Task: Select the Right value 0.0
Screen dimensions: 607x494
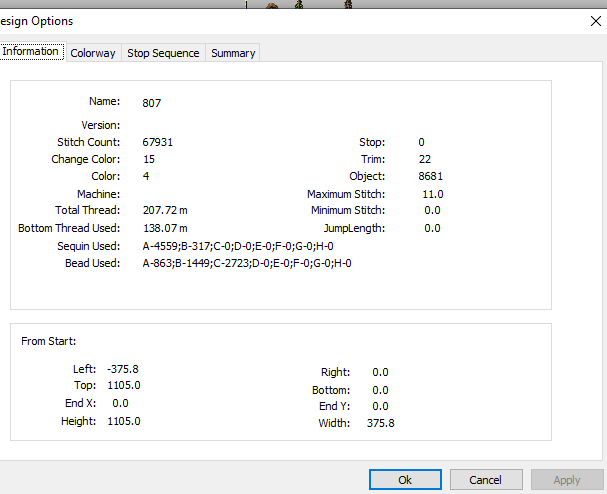Action: click(x=380, y=372)
